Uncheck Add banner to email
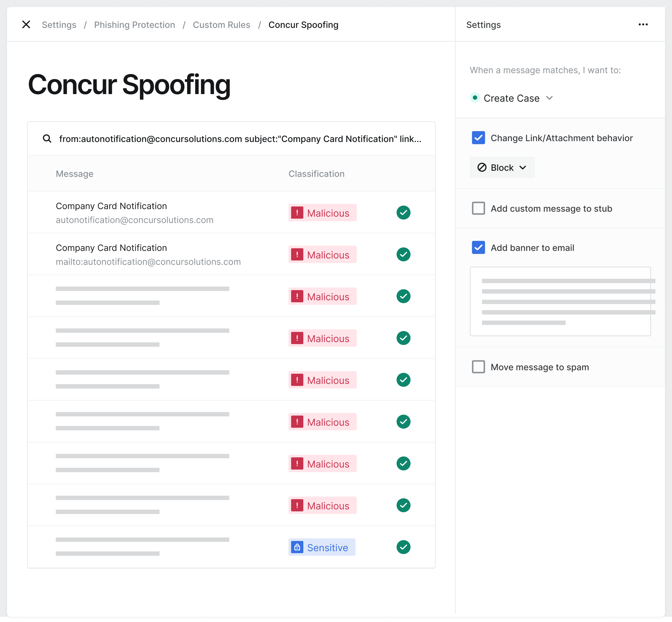Image resolution: width=672 pixels, height=622 pixels. [x=478, y=248]
